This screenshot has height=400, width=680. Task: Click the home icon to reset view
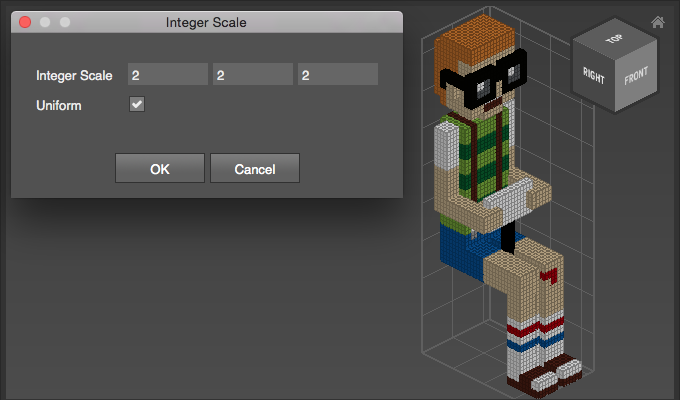657,22
